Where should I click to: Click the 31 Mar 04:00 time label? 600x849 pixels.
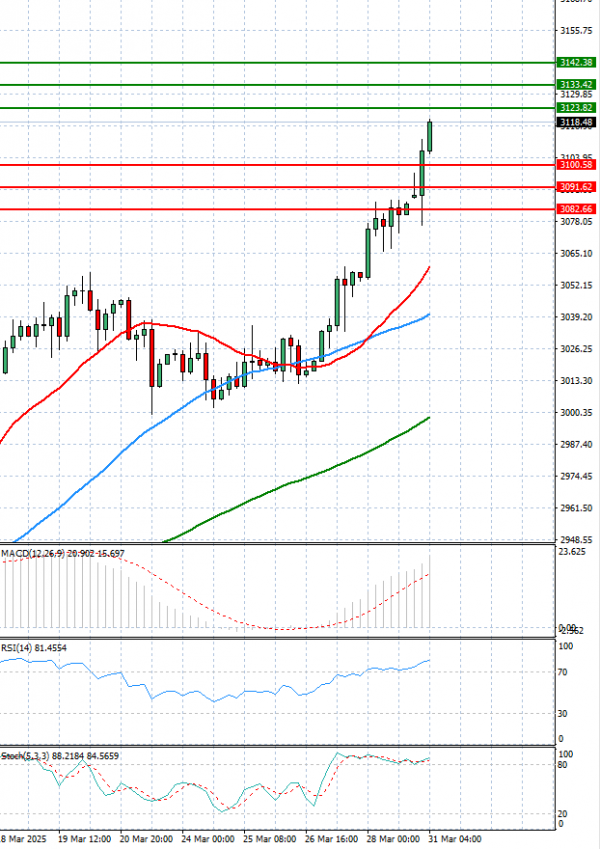(x=455, y=839)
